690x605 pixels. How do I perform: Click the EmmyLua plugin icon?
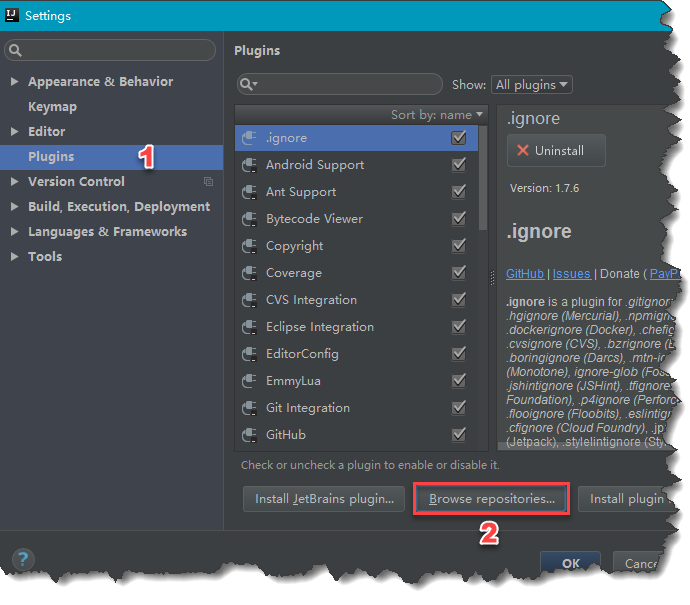coord(250,381)
